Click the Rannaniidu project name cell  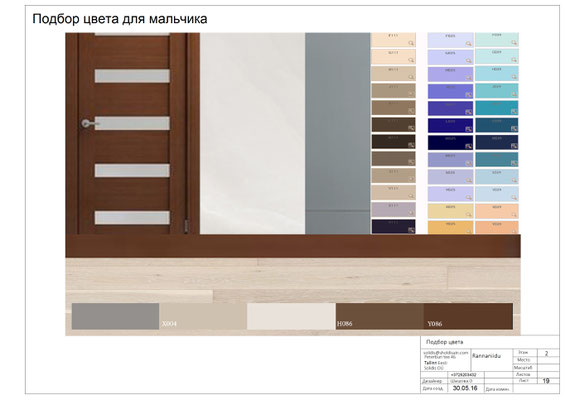[x=487, y=356]
